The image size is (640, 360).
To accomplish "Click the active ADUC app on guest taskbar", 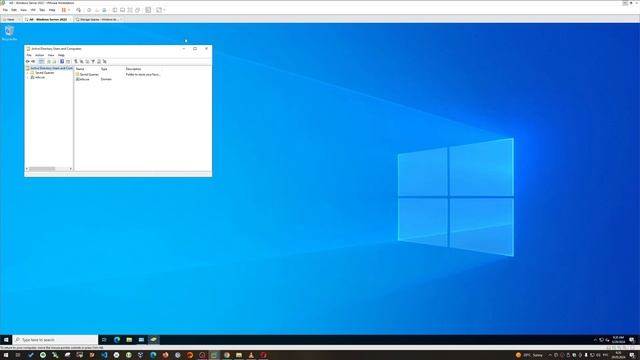I will click(153, 340).
